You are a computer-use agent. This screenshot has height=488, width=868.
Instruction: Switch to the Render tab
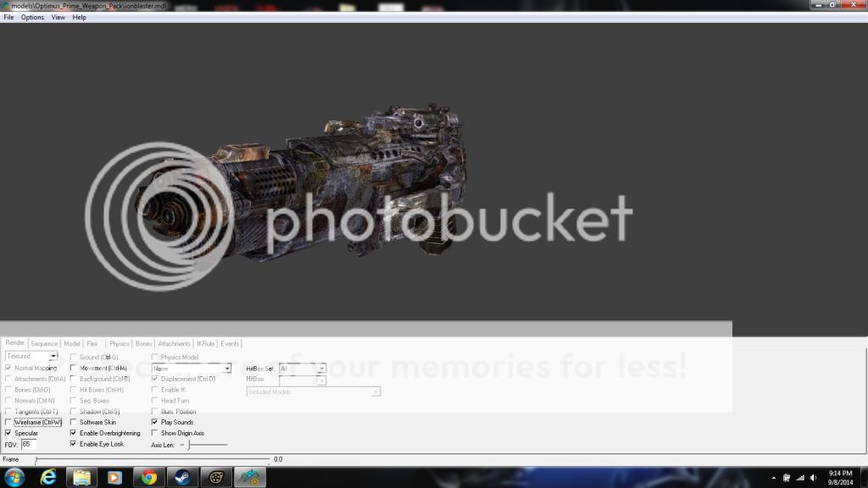15,343
